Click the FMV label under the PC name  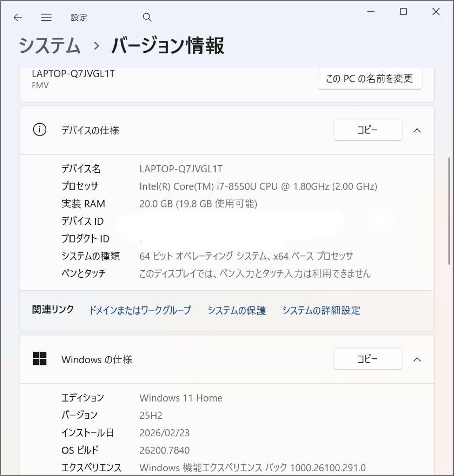40,86
